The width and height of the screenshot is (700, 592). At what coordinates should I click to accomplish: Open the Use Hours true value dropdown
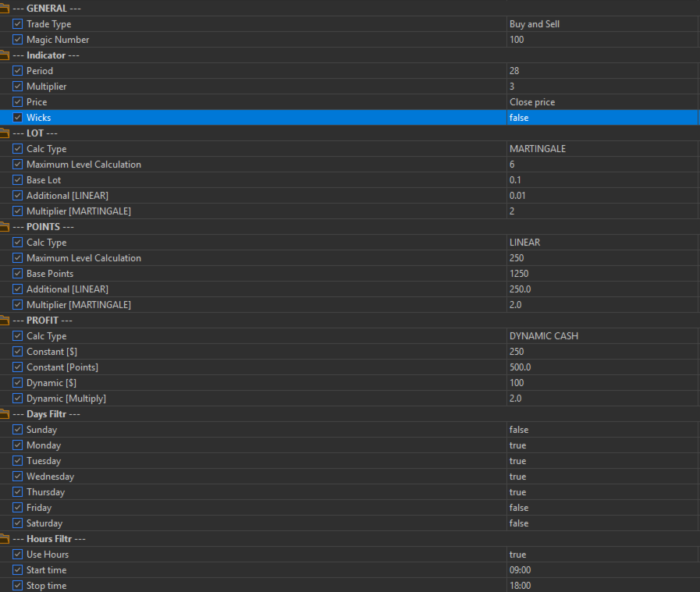[602, 555]
